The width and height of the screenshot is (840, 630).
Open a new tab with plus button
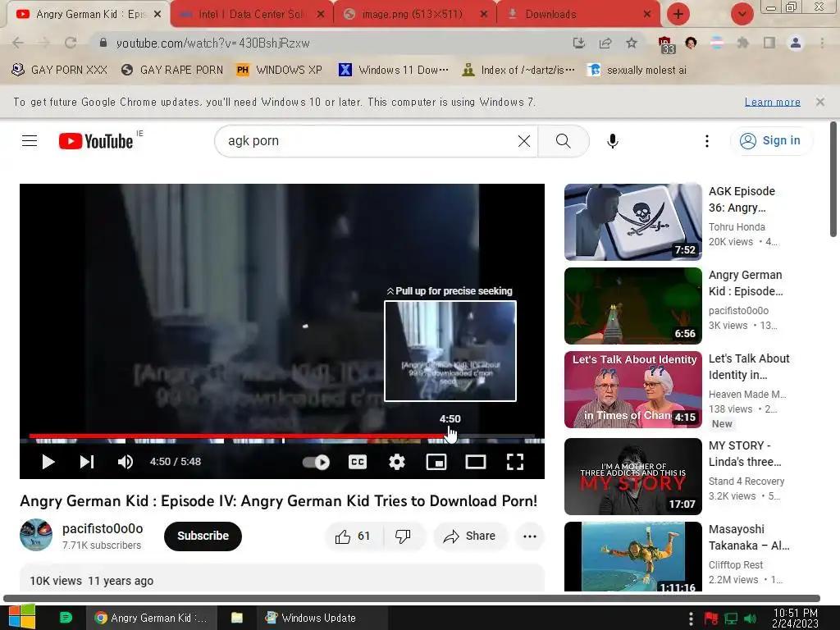678,14
